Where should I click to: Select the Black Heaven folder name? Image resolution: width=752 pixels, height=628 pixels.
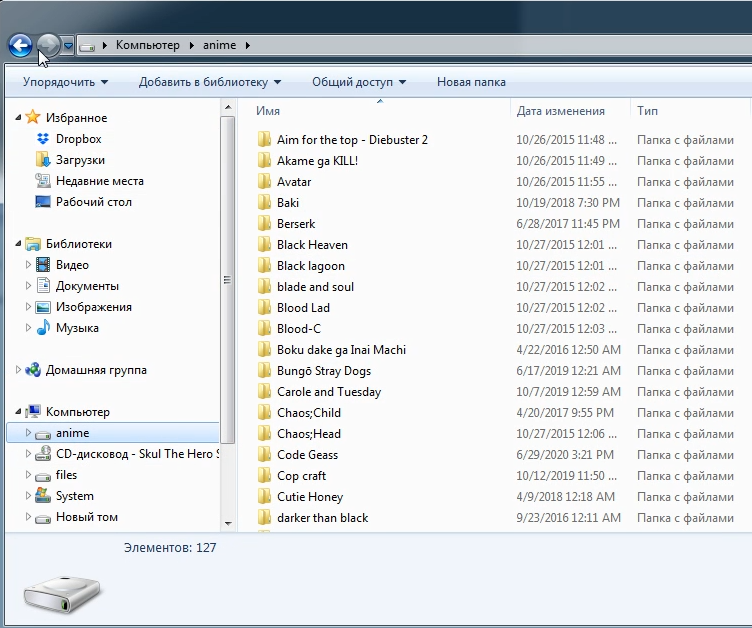(x=312, y=245)
